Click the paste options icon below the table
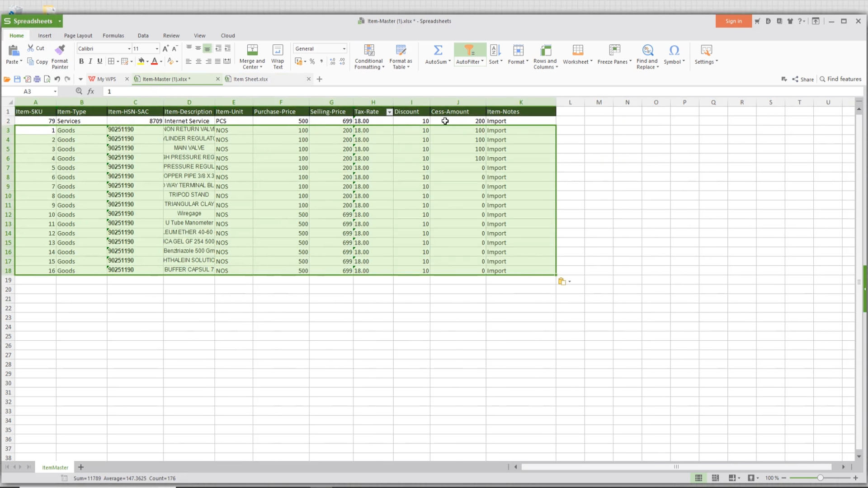This screenshot has width=868, height=488. click(562, 282)
